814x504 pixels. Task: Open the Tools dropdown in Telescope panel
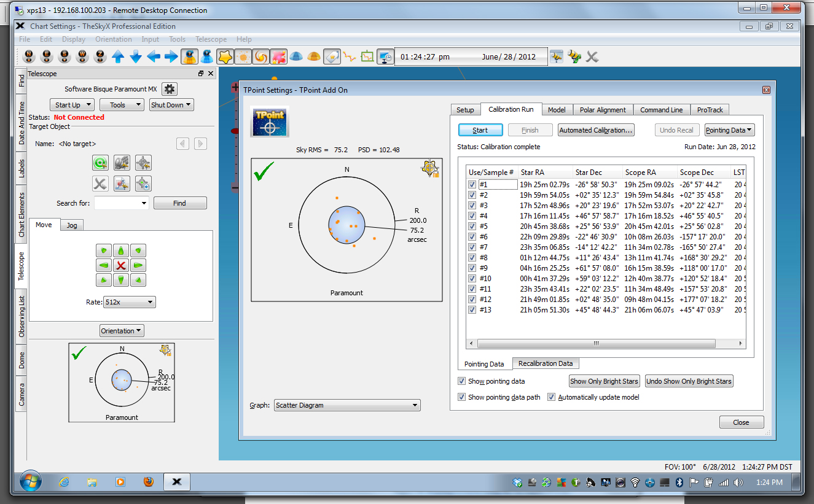coord(122,105)
